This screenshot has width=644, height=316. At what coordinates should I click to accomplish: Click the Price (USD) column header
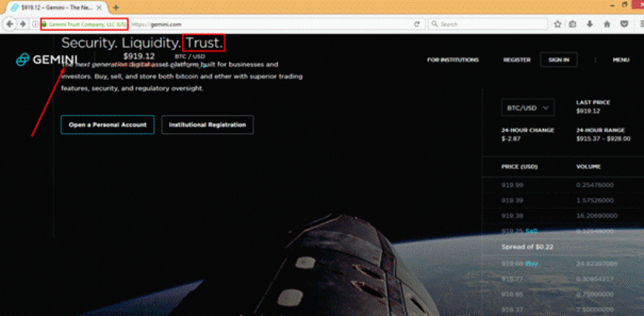[519, 167]
